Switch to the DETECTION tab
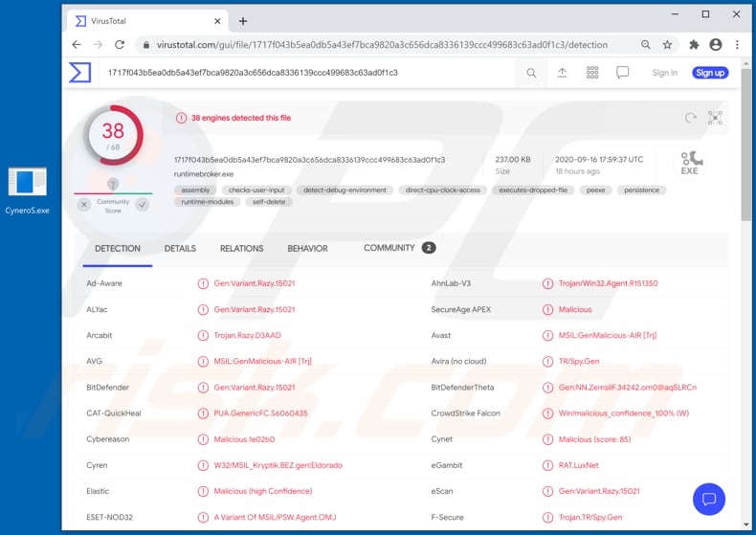Viewport: 756px width, 535px height. [x=118, y=249]
